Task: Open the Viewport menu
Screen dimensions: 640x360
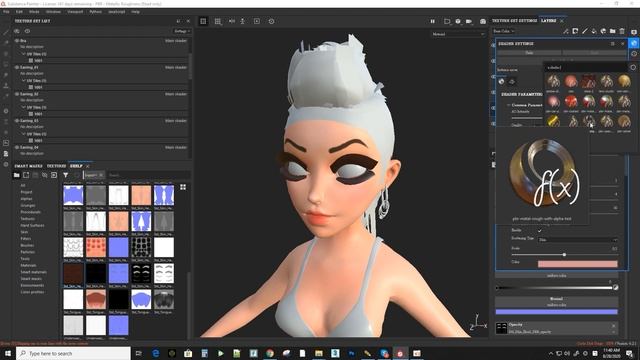Action: click(x=75, y=12)
